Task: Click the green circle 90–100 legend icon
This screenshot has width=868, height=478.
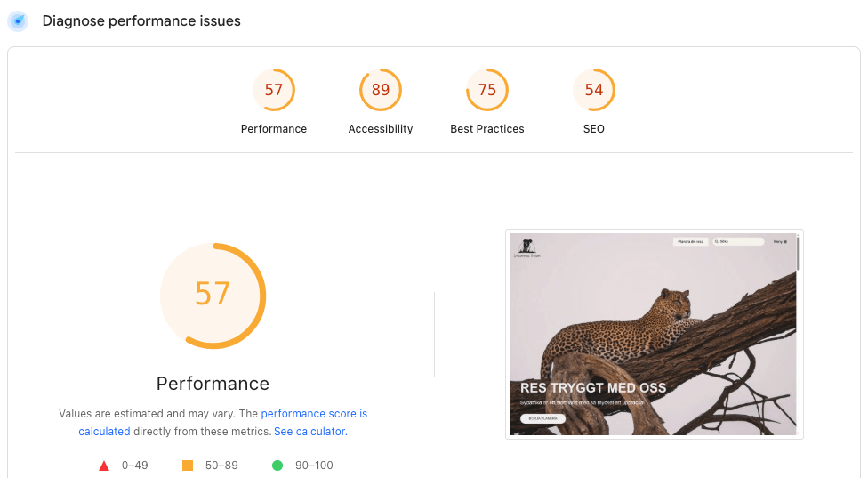Action: point(277,466)
